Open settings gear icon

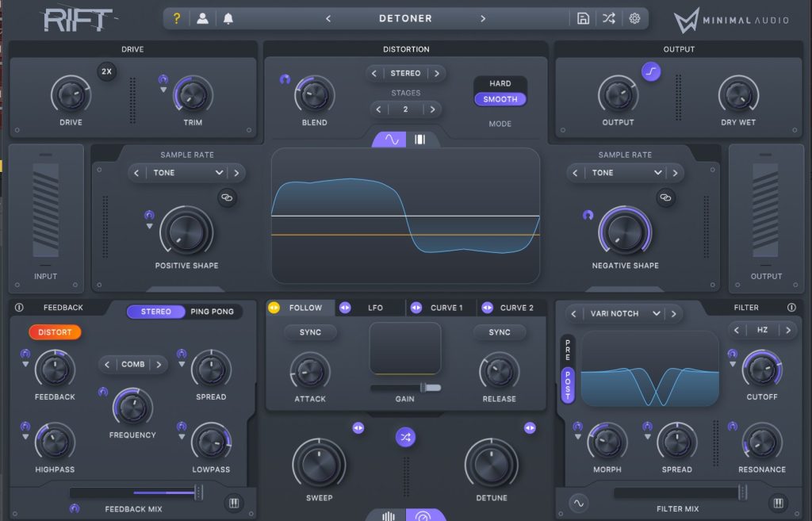click(x=634, y=18)
